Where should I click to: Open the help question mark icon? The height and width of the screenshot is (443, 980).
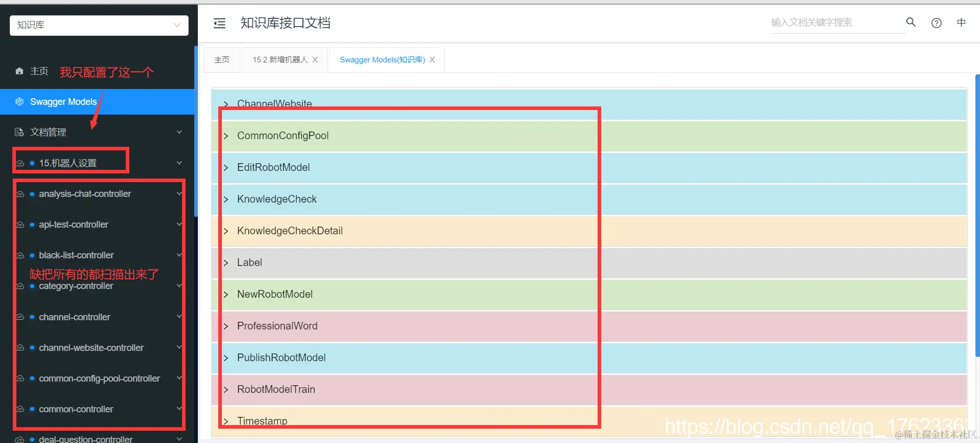point(937,23)
